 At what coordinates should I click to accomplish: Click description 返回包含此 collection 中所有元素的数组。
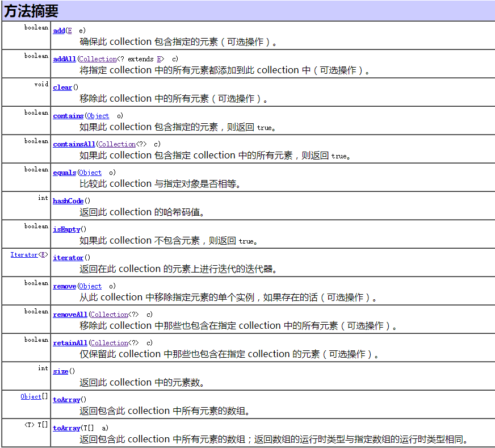[165, 411]
